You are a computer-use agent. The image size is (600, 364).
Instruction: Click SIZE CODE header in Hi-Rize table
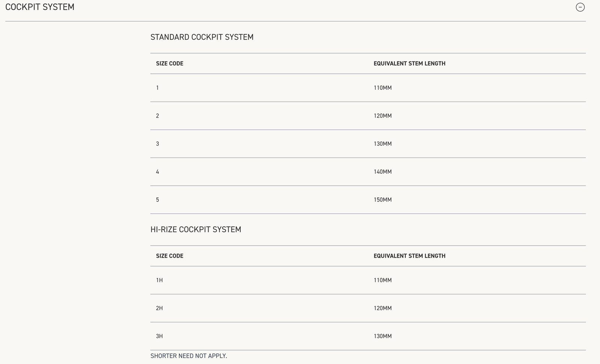point(169,256)
